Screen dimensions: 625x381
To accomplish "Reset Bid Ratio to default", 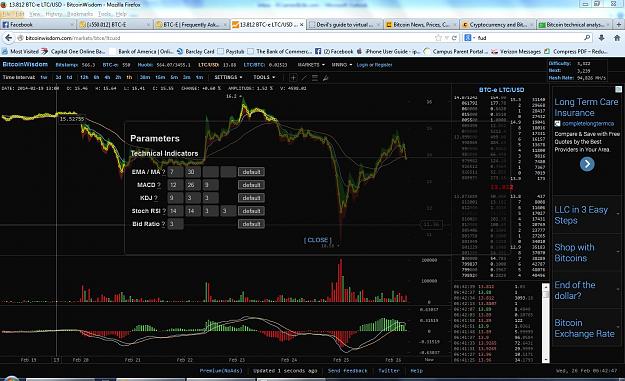I will click(251, 224).
